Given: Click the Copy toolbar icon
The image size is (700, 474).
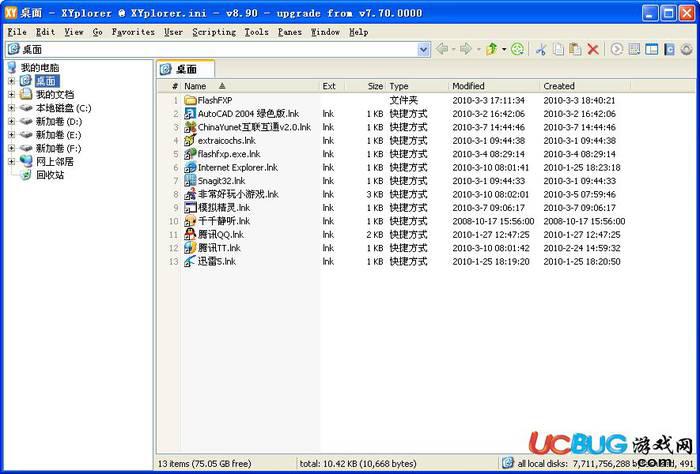Looking at the screenshot, I should [558, 49].
